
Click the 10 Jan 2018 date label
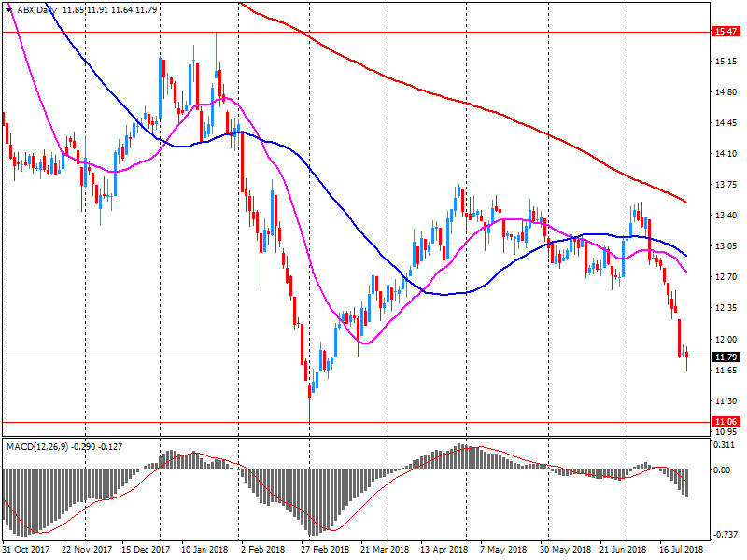coord(204,549)
